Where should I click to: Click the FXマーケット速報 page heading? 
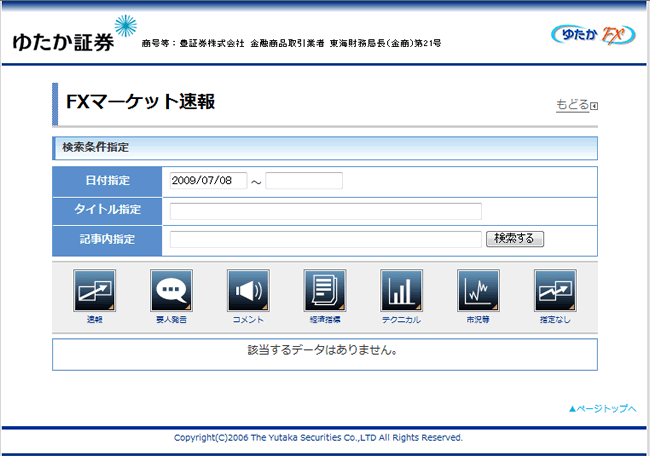[141, 102]
